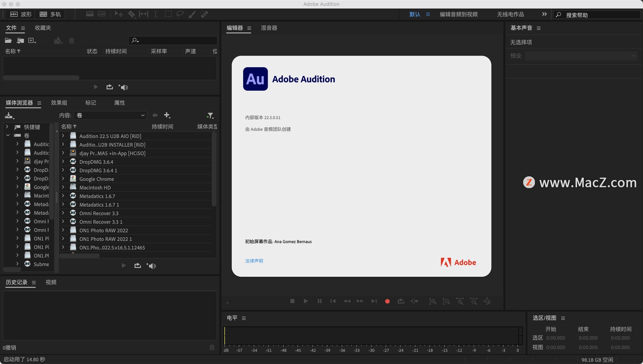Select the Time Selection tool

click(x=155, y=14)
